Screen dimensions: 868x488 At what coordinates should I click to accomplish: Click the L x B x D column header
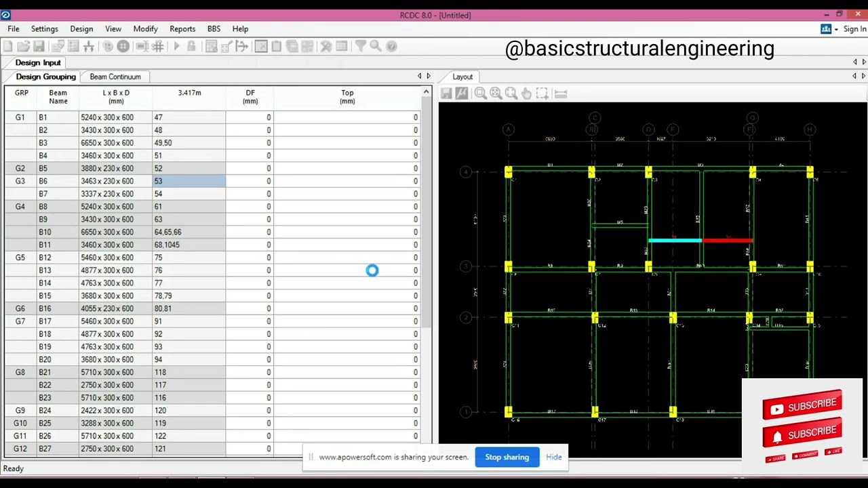(x=116, y=97)
